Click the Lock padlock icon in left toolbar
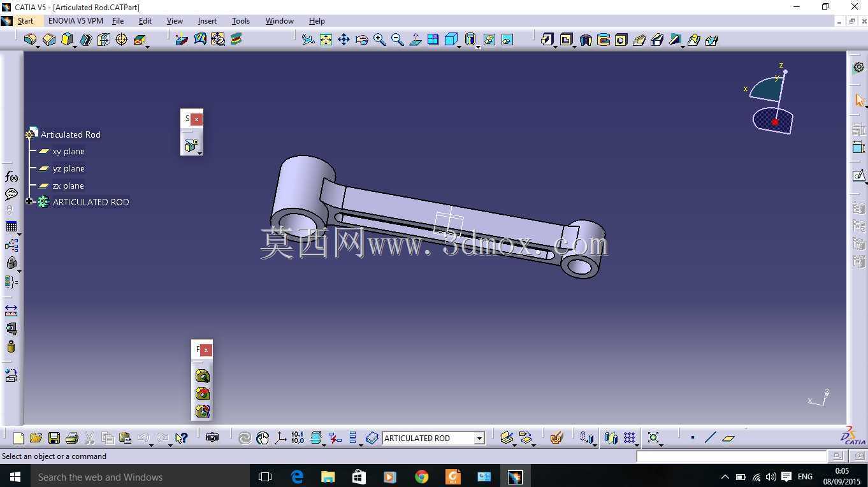This screenshot has width=868, height=487. point(11,263)
